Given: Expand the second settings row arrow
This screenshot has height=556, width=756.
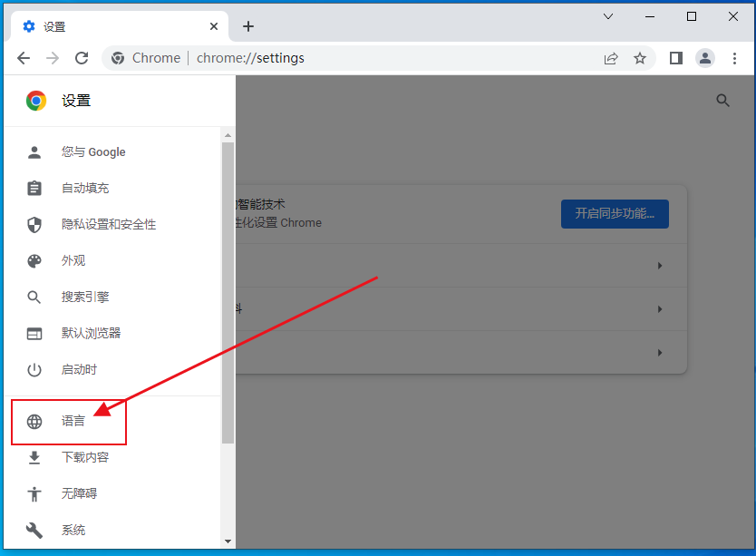Looking at the screenshot, I should (659, 308).
